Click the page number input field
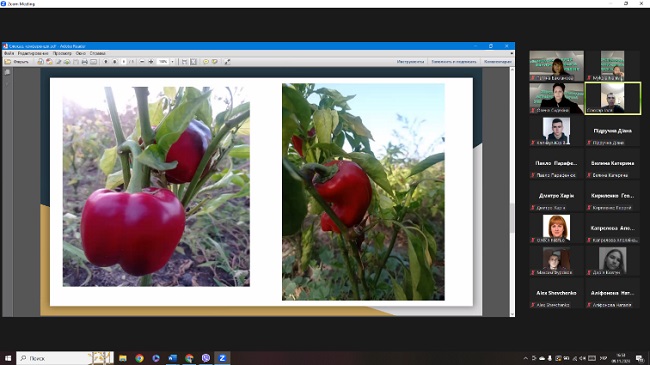 pos(124,61)
